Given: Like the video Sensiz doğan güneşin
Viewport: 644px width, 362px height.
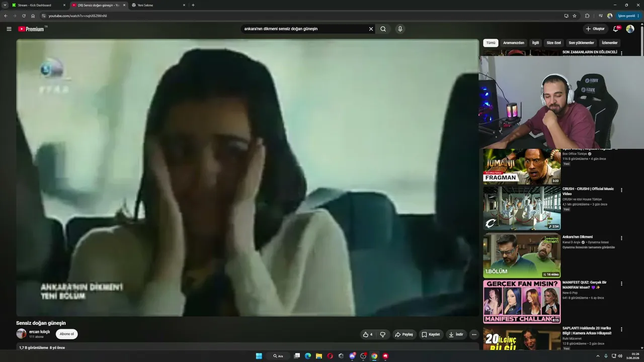Looking at the screenshot, I should click(x=368, y=334).
